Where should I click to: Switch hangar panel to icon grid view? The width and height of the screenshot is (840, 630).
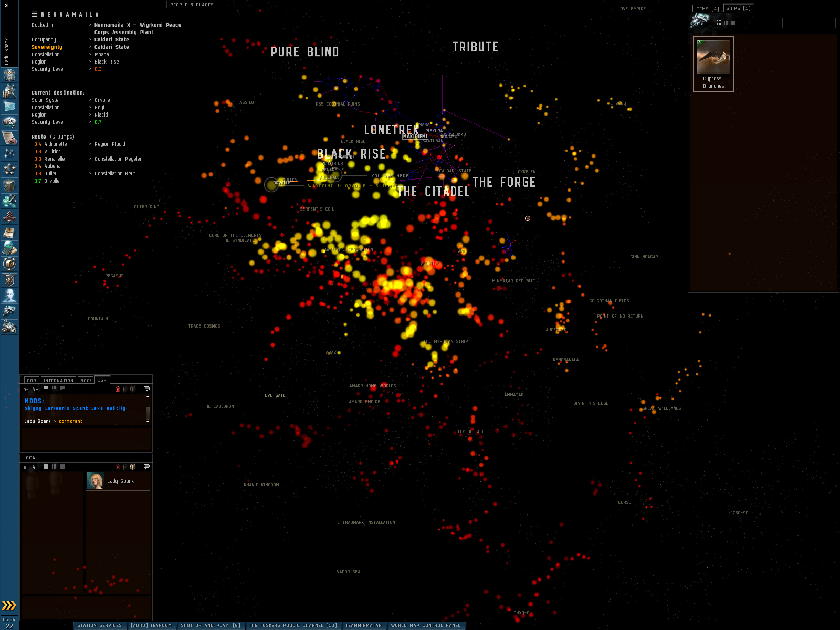[719, 23]
